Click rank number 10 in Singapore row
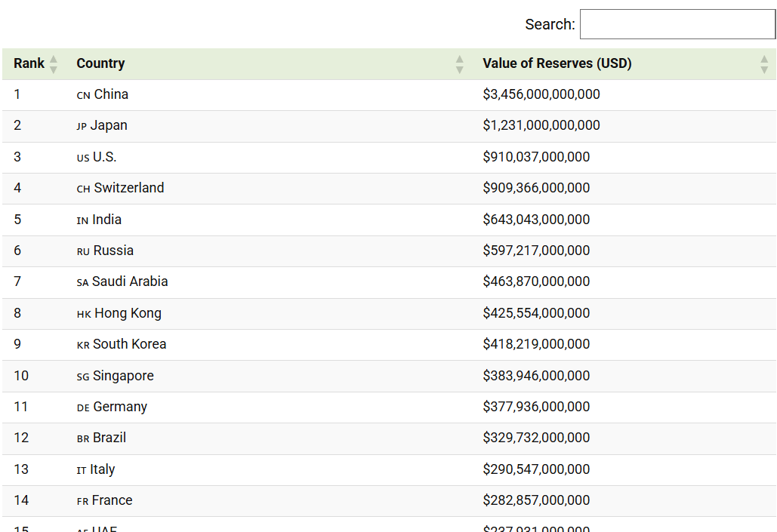 pyautogui.click(x=21, y=376)
